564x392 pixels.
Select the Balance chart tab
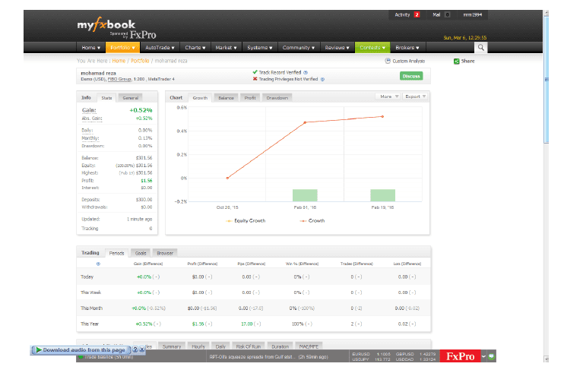coord(226,98)
